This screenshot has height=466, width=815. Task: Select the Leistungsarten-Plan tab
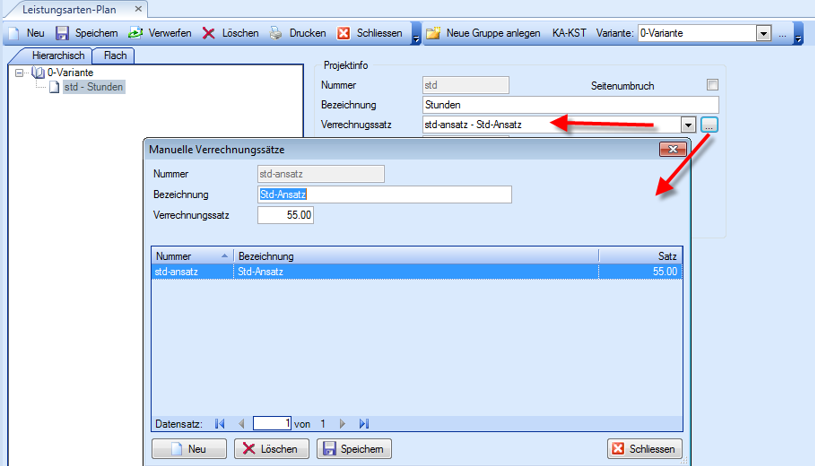pos(69,9)
